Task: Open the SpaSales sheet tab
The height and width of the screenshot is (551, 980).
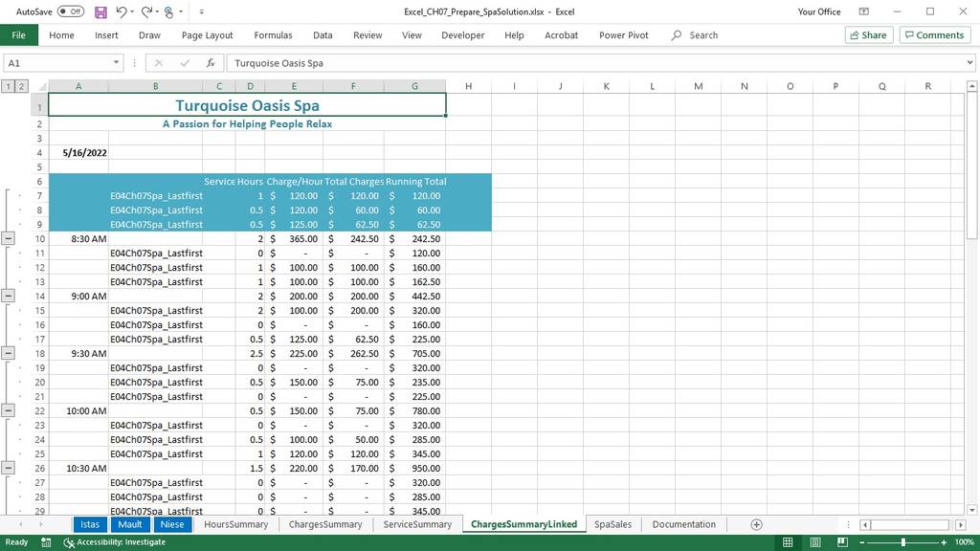Action: pyautogui.click(x=612, y=524)
